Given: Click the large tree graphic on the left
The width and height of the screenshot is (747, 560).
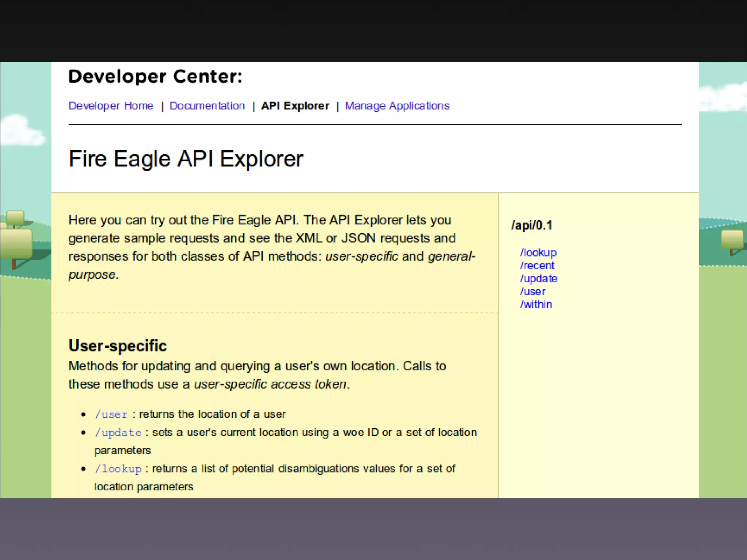Looking at the screenshot, I should point(15,243).
